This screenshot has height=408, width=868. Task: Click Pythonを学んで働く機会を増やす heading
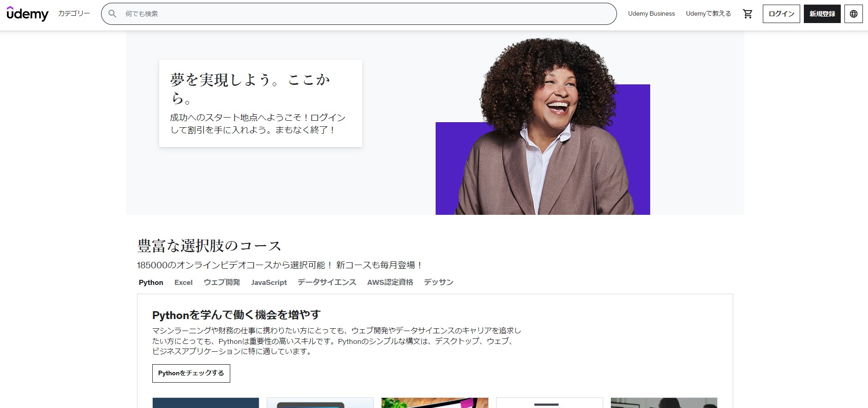tap(236, 315)
